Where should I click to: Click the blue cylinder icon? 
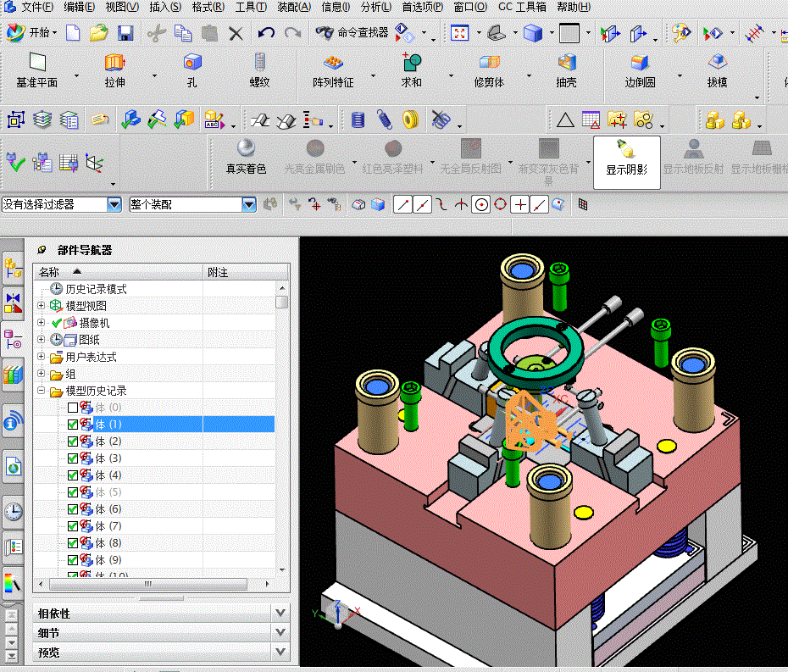(358, 119)
